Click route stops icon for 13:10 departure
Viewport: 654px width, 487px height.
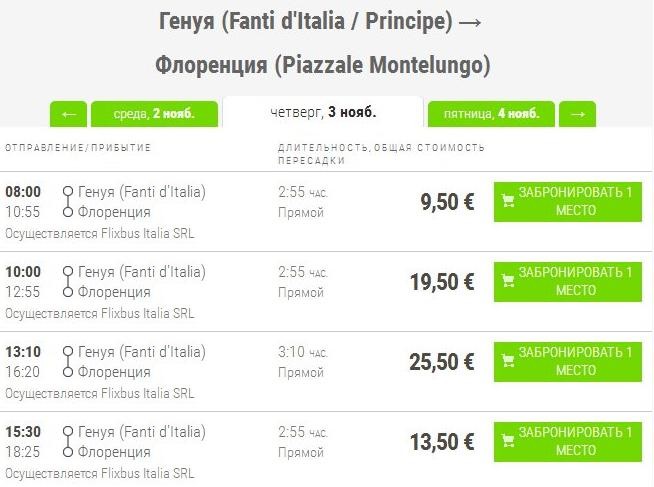coord(67,361)
